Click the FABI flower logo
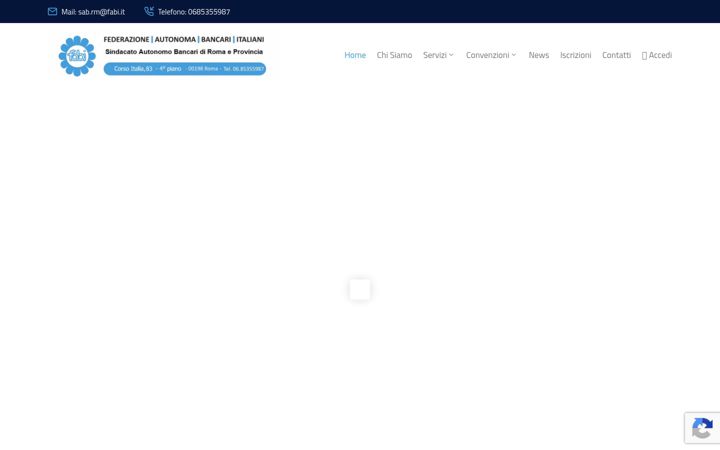Viewport: 720px width, 450px height. pyautogui.click(x=77, y=56)
